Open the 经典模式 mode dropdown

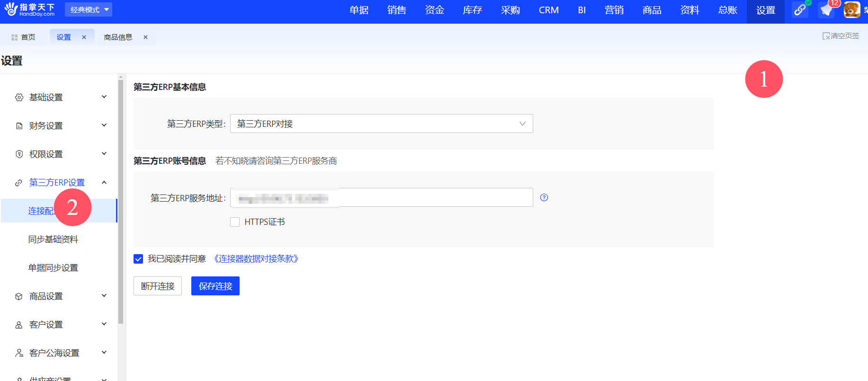click(x=89, y=9)
